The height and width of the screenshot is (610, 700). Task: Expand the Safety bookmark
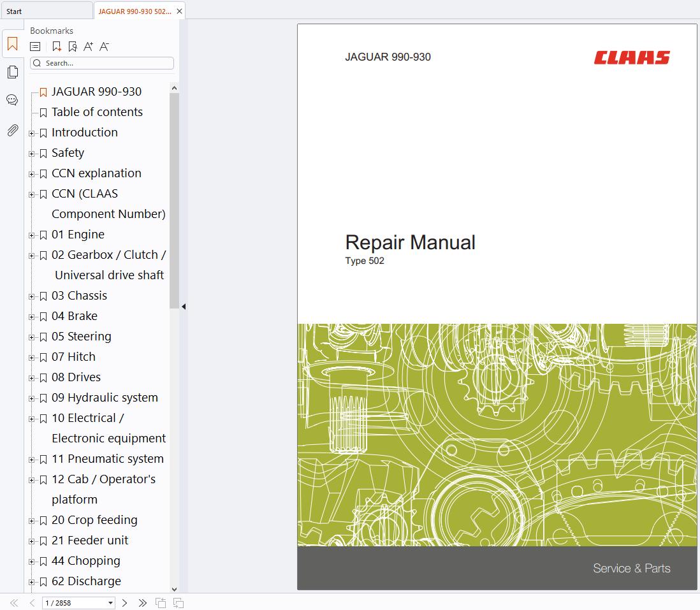tap(31, 154)
